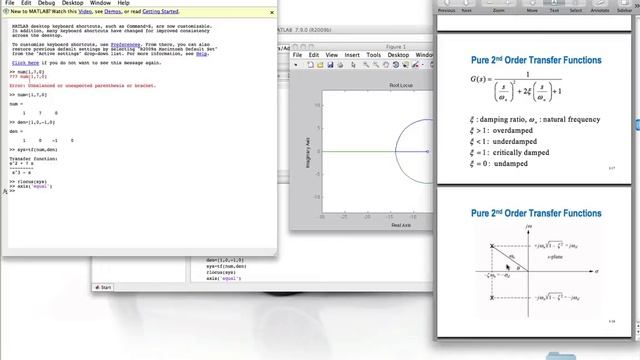Open View menu in Figure 1 window
Screen dimensions: 640x360
tap(331, 55)
